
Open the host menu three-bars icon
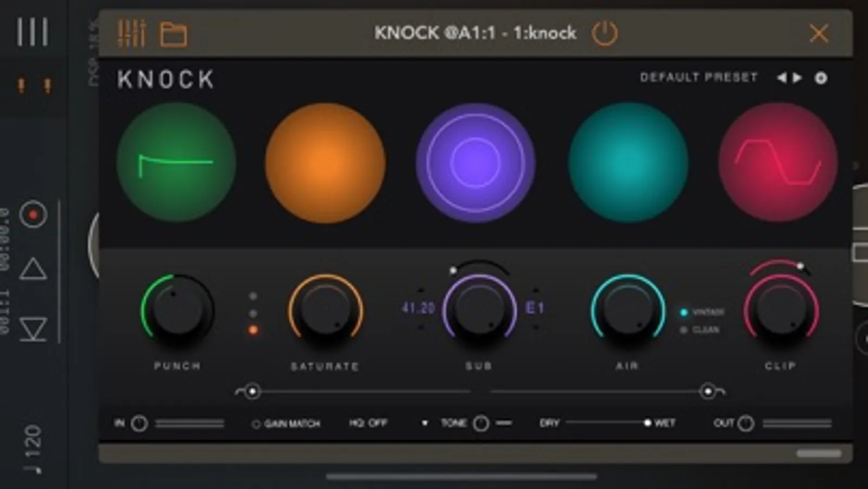pyautogui.click(x=32, y=32)
